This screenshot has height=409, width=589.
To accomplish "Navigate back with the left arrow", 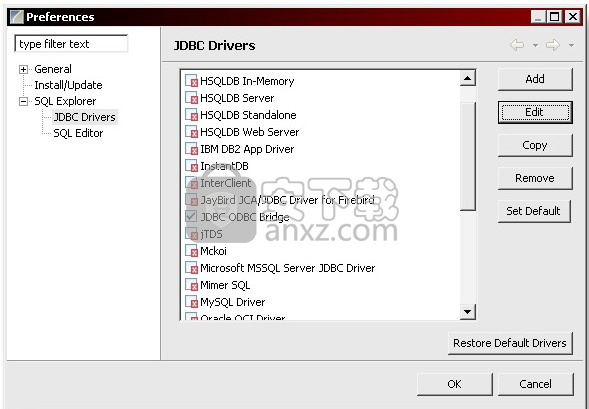I will click(x=517, y=45).
